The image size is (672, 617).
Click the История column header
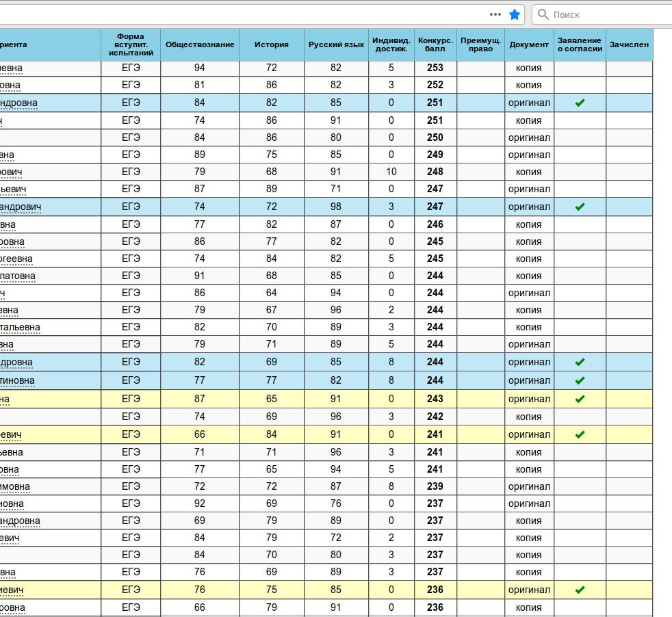[x=272, y=44]
